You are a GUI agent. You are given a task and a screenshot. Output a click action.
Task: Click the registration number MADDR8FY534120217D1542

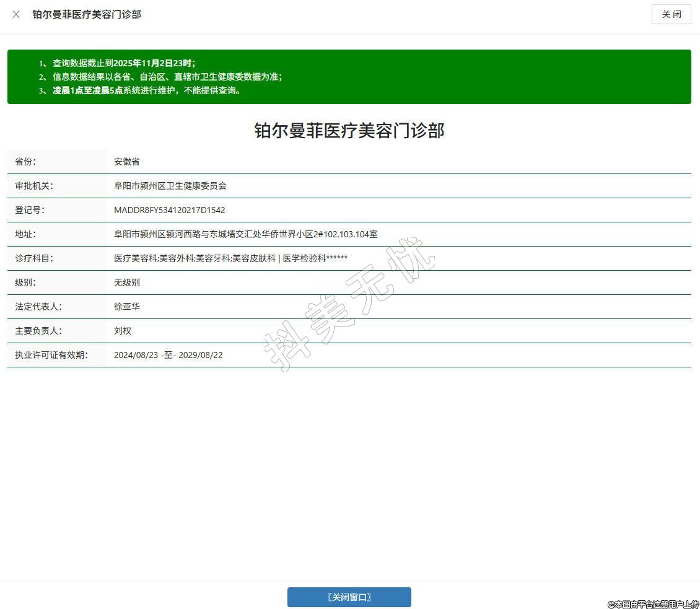170,210
